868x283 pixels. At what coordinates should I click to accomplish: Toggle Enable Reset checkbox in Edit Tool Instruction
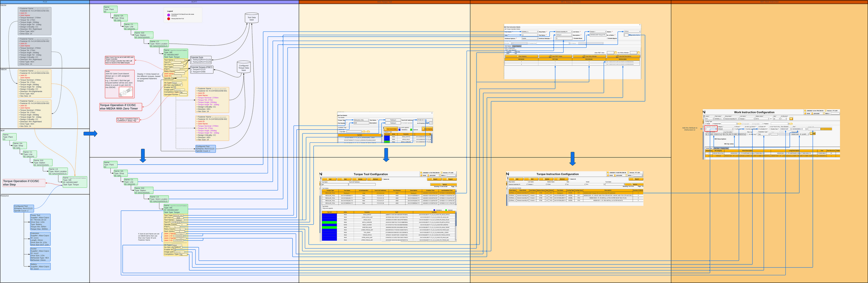574,38
